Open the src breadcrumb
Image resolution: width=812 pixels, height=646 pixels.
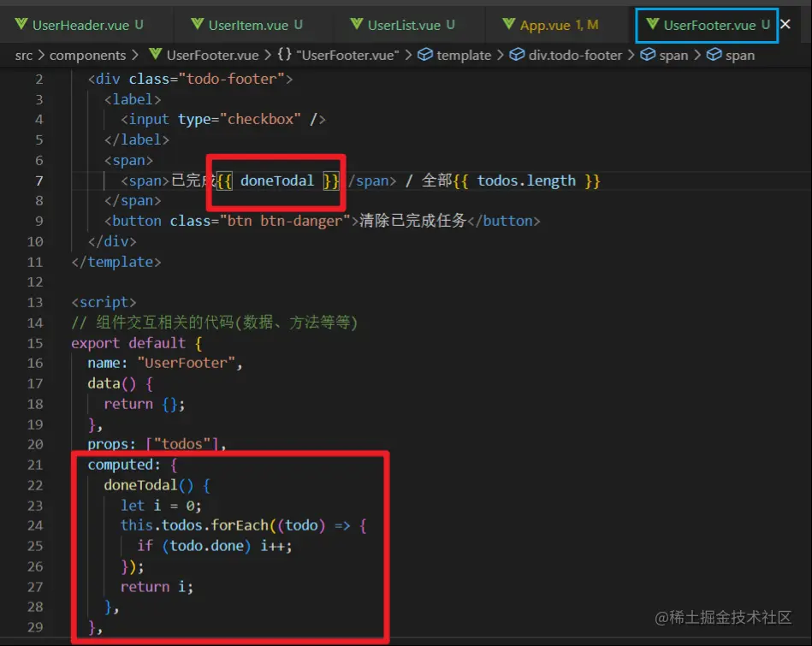tap(23, 56)
